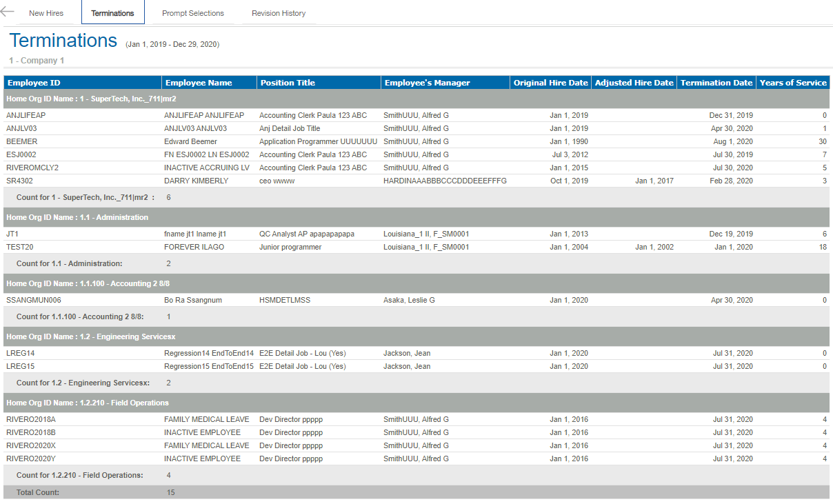Click employee name DARRY KIMBERLY
The width and height of the screenshot is (833, 504).
coord(196,181)
